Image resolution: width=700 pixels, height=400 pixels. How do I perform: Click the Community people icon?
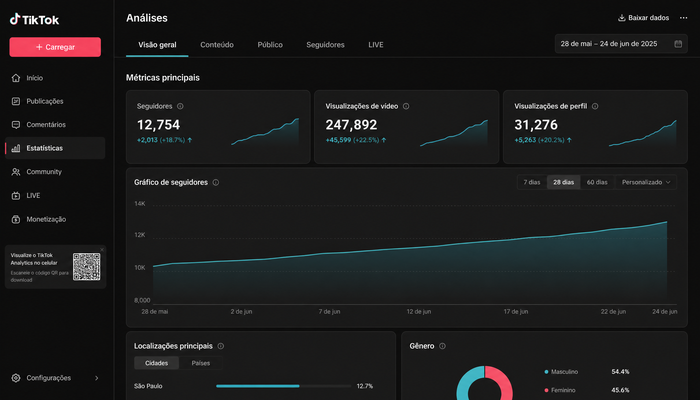coord(16,172)
